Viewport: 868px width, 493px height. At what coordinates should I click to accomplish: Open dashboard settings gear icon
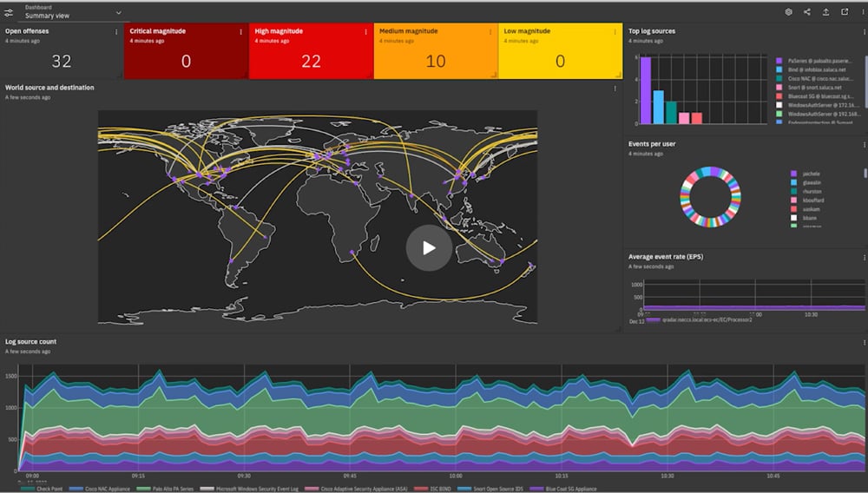coord(789,12)
